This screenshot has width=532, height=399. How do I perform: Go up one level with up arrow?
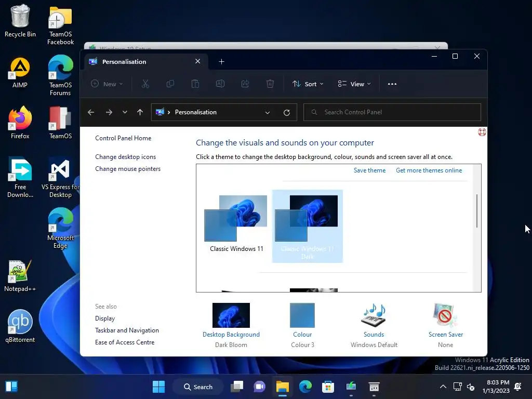pyautogui.click(x=140, y=112)
